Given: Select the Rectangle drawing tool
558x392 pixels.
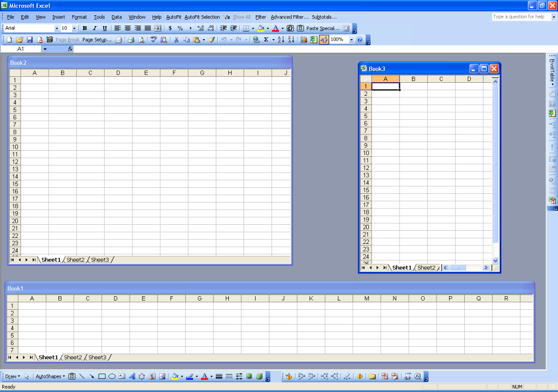Looking at the screenshot, I should click(102, 376).
